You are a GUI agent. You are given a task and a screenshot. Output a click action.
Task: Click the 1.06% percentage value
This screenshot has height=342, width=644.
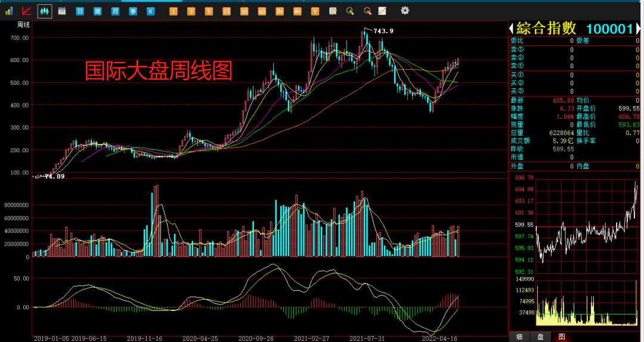(565, 117)
